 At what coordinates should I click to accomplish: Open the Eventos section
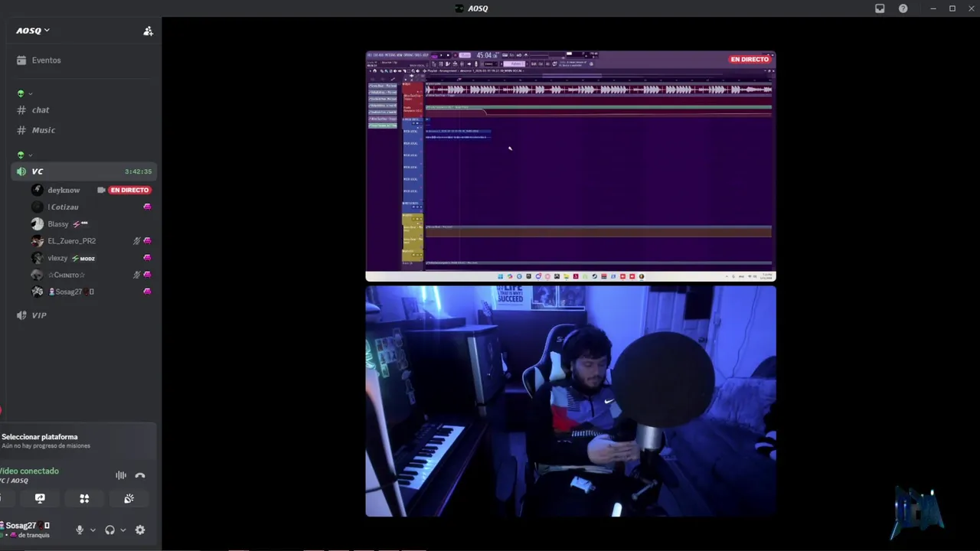(83, 60)
